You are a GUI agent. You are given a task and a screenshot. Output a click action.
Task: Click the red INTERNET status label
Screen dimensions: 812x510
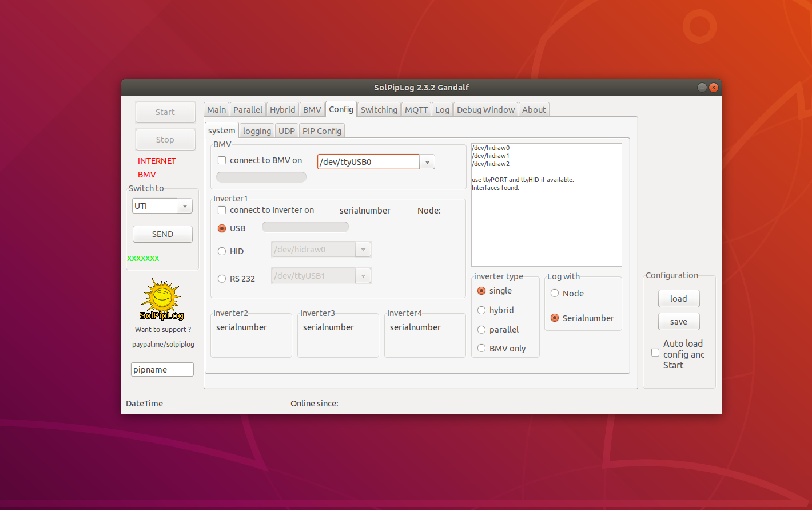pos(157,161)
